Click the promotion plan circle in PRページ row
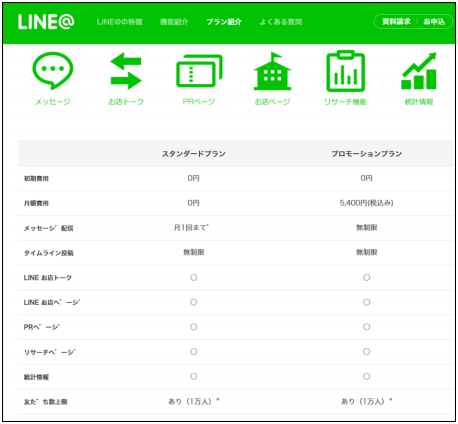Screen dimensions: 458x424 tap(367, 327)
